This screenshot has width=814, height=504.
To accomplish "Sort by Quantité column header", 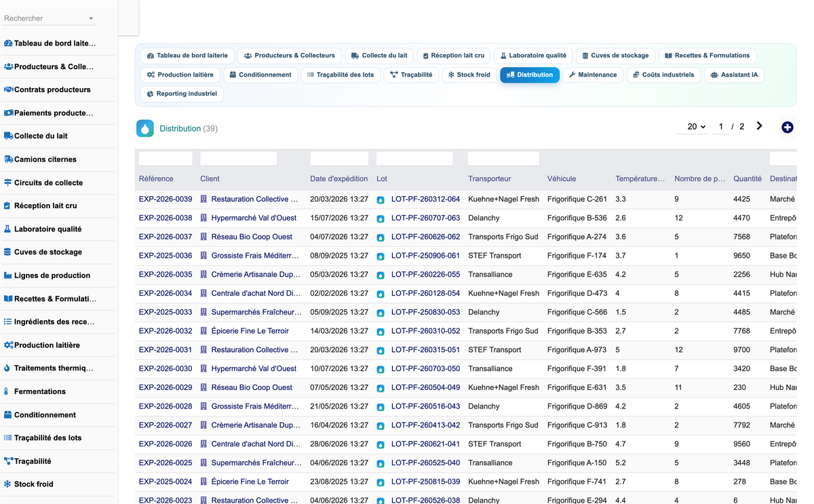I will 748,179.
